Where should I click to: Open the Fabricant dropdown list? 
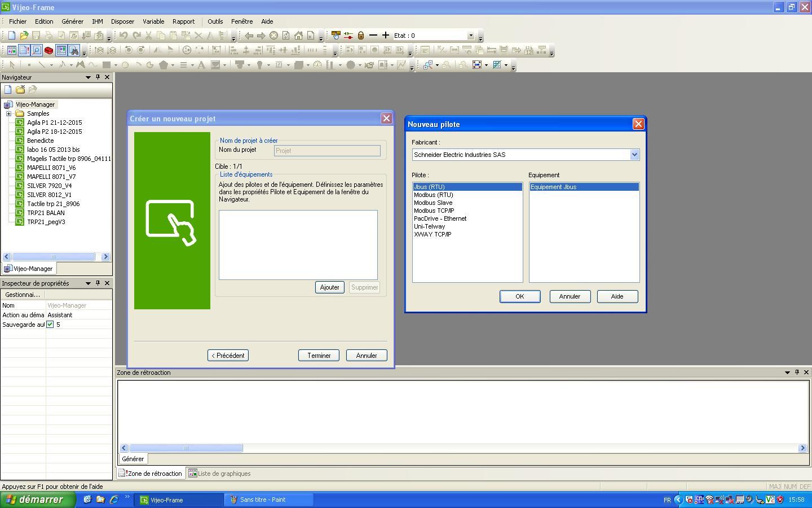pyautogui.click(x=634, y=155)
